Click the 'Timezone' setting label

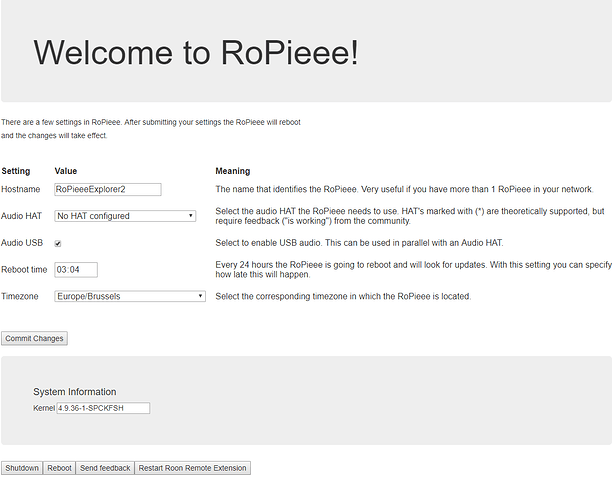[20, 296]
